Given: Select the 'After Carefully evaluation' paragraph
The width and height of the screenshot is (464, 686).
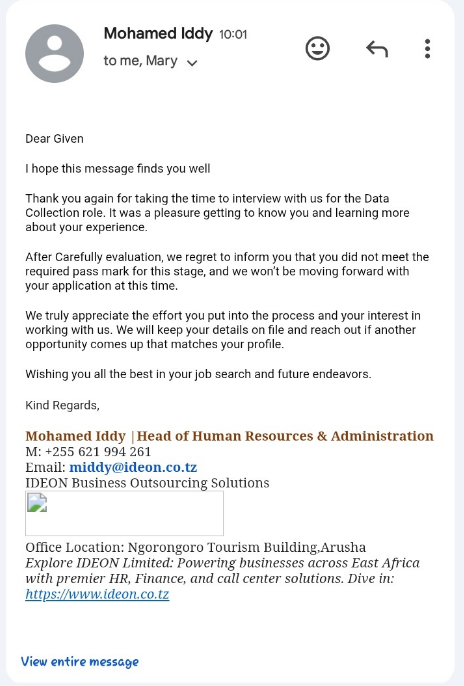Looking at the screenshot, I should 227,271.
